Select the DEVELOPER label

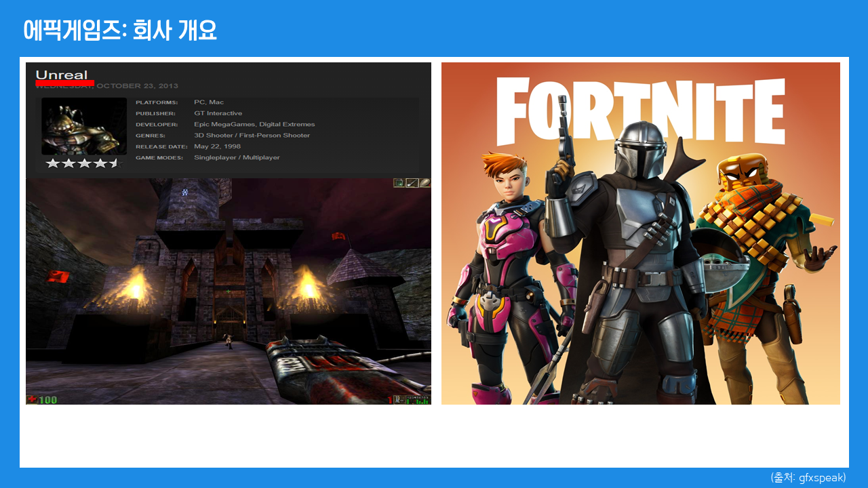tap(157, 124)
